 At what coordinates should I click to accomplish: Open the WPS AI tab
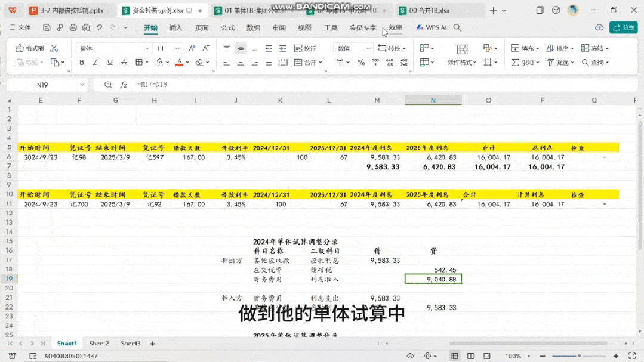pos(432,27)
